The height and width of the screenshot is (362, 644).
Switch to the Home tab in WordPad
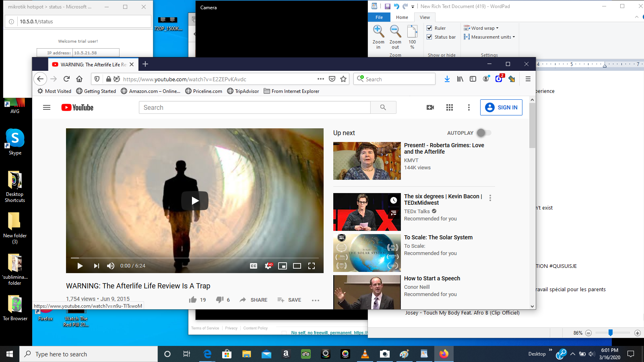tap(402, 17)
